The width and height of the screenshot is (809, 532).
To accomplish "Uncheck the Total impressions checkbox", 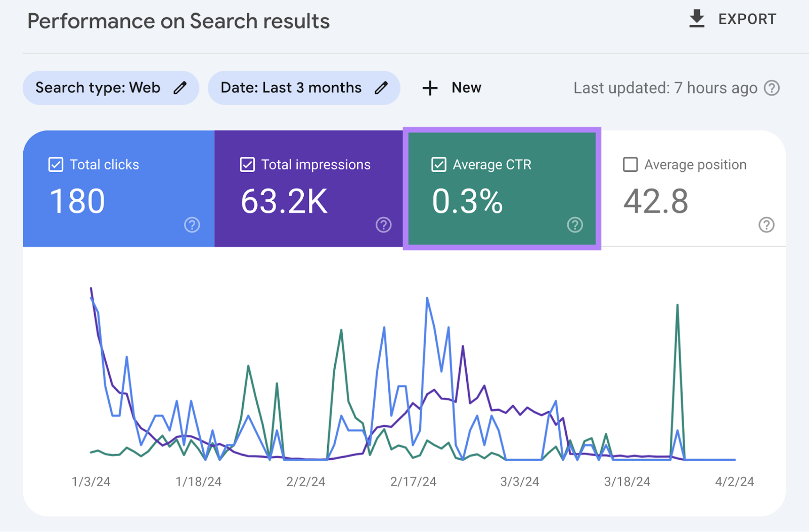I will coord(247,164).
